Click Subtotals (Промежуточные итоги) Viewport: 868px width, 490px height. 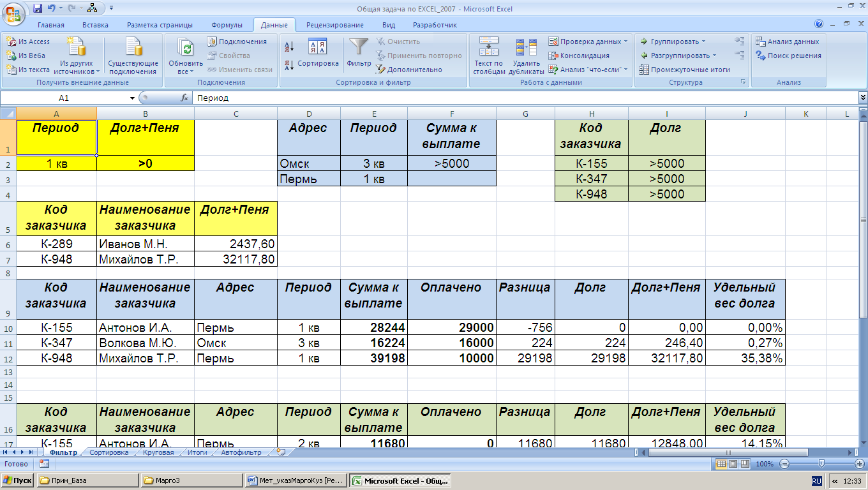point(685,70)
